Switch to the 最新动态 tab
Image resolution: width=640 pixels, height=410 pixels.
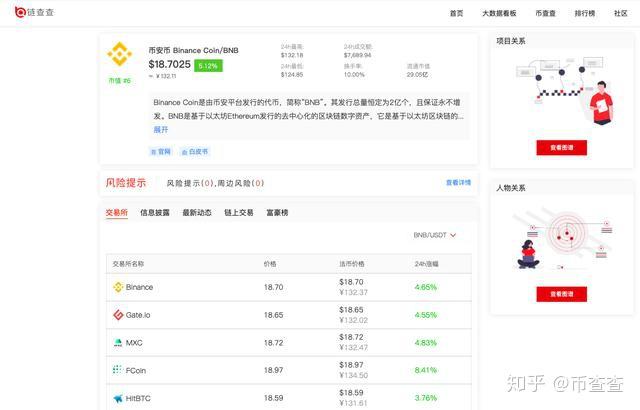click(x=197, y=213)
